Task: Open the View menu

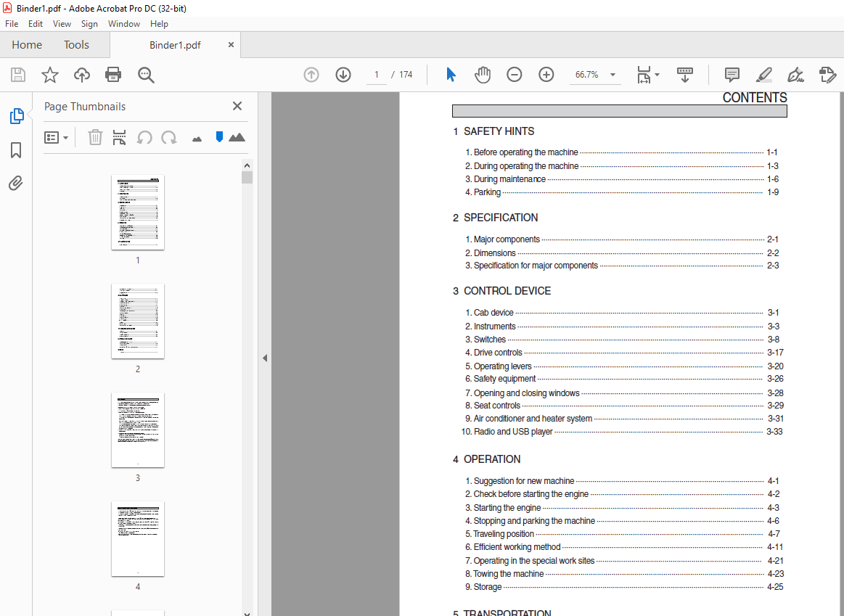Action: tap(62, 24)
